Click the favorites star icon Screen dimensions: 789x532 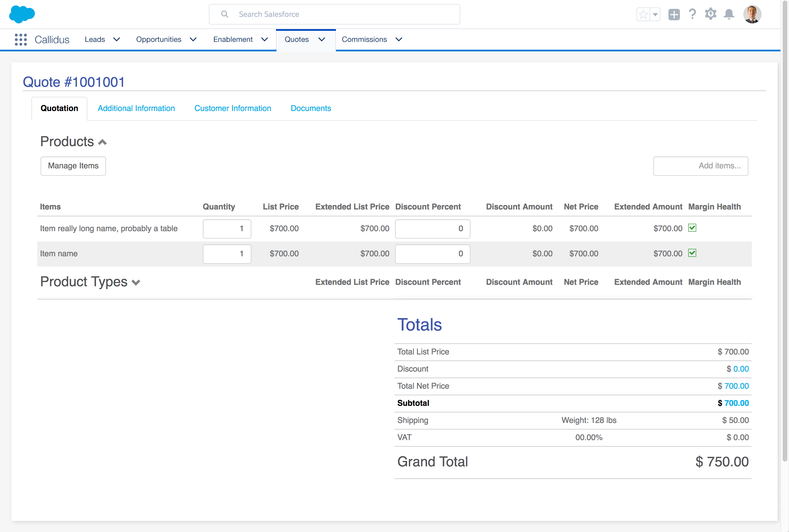pyautogui.click(x=643, y=15)
